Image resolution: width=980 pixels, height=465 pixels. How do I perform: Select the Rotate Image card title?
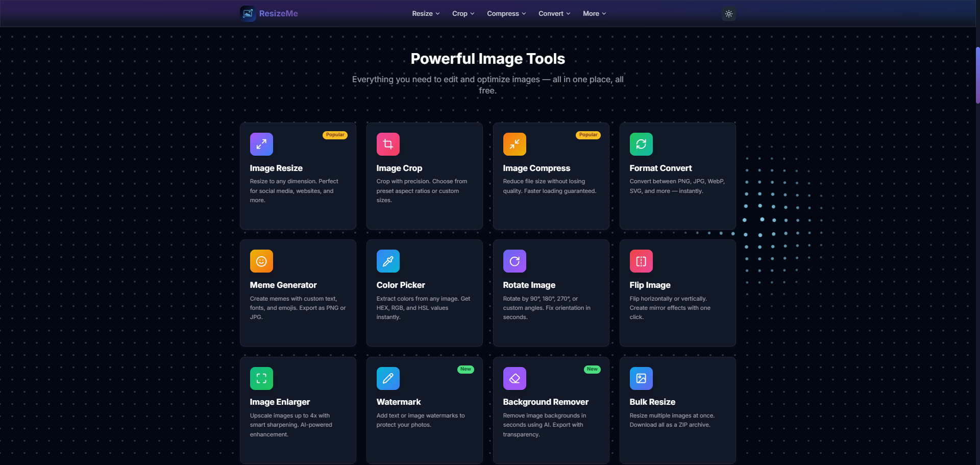pyautogui.click(x=529, y=285)
